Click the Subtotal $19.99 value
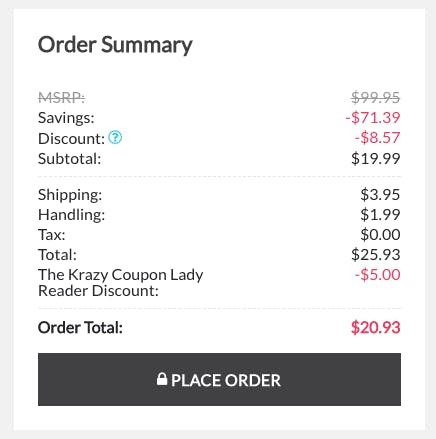 pyautogui.click(x=375, y=159)
